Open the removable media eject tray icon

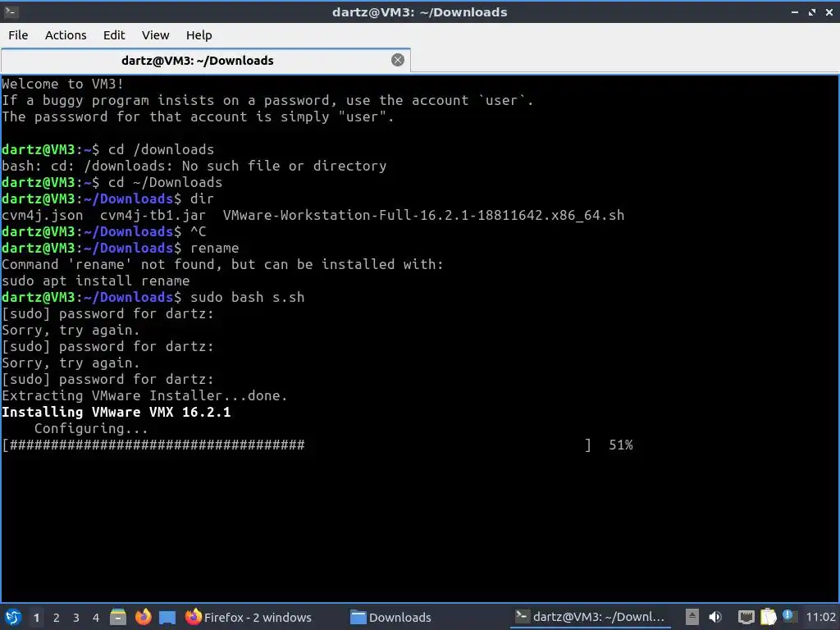pos(692,617)
